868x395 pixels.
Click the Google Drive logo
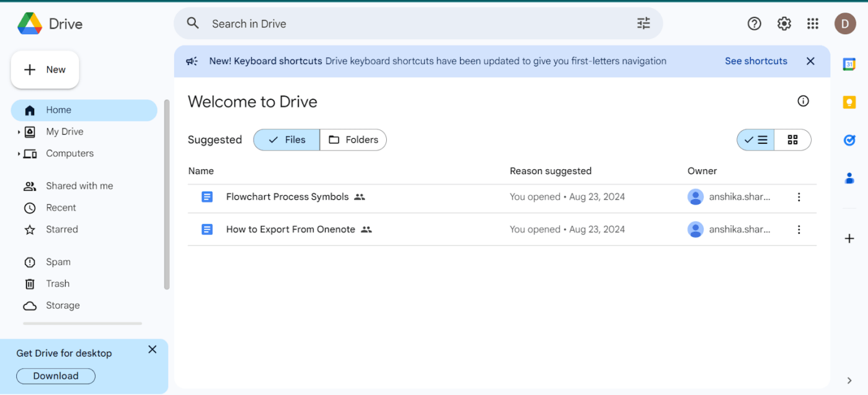coord(30,24)
